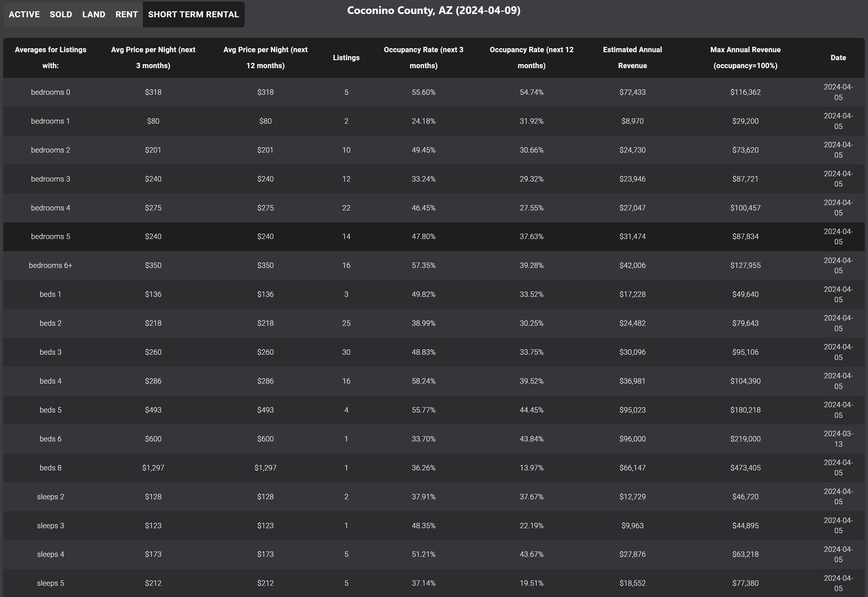This screenshot has width=868, height=597.
Task: Select the 'sleeps 2' row label
Action: coord(51,497)
